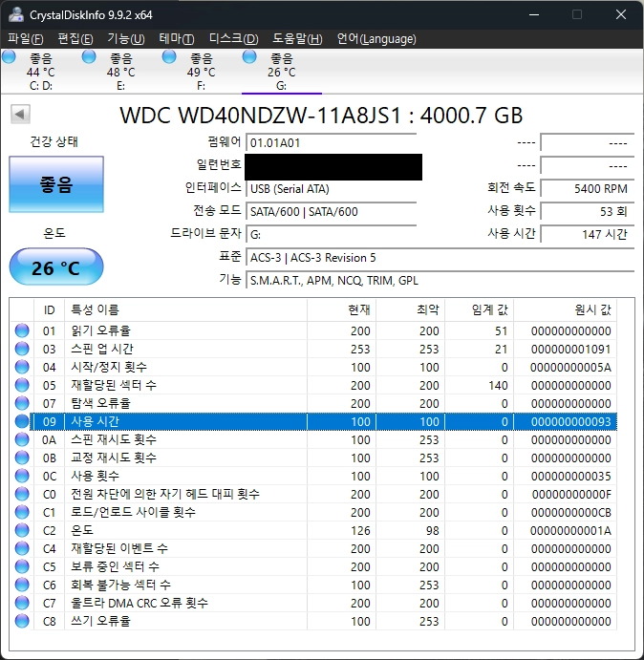This screenshot has height=660, width=644.
Task: Click the drive letter field G:
Action: coord(331,234)
